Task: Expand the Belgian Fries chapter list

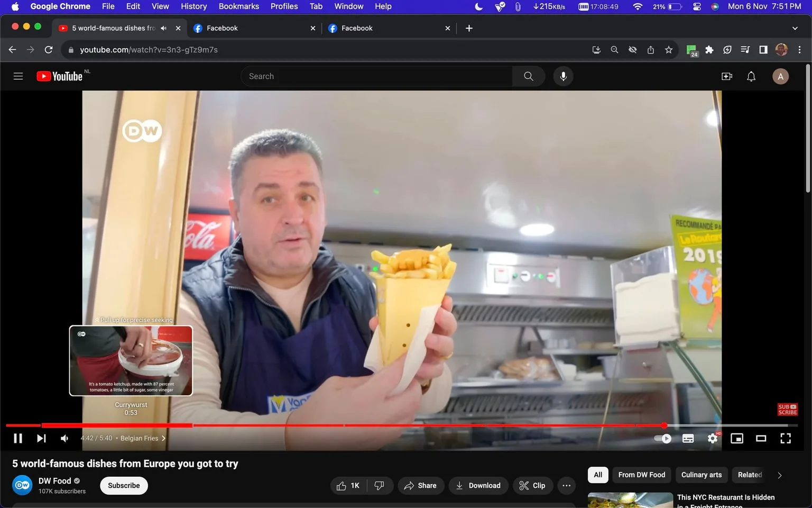Action: click(x=163, y=438)
